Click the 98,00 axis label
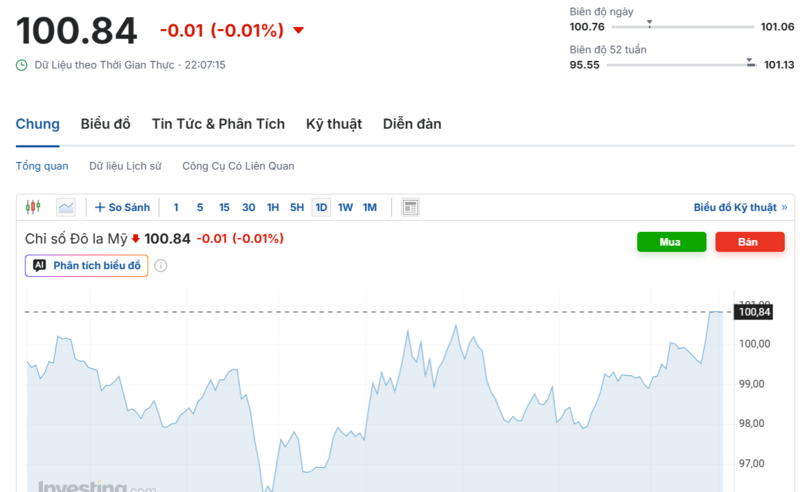 click(x=752, y=424)
